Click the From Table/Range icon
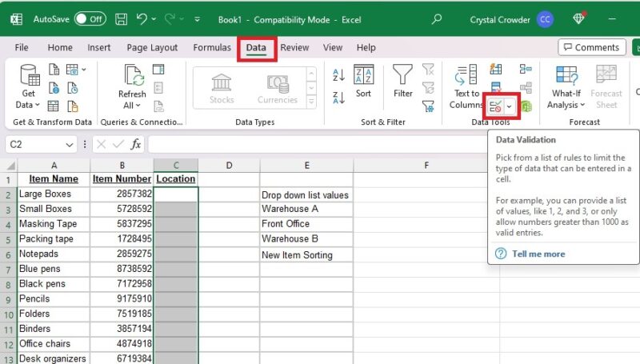This screenshot has width=640, height=364. click(53, 106)
